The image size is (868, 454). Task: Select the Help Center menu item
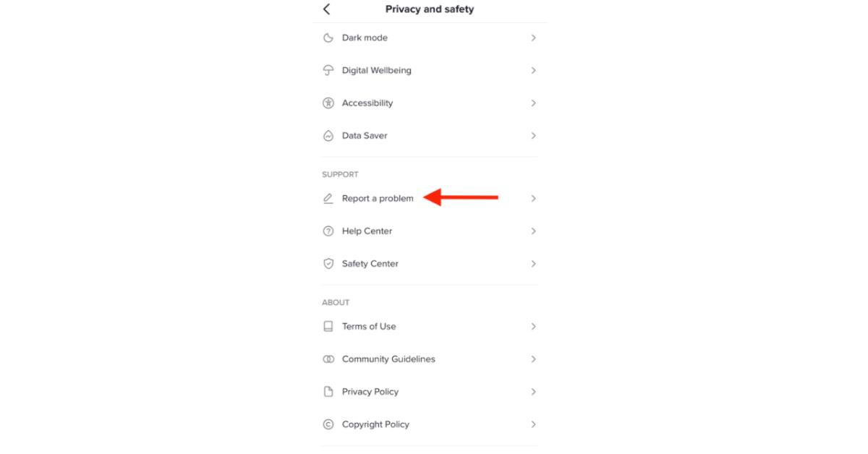pos(367,231)
